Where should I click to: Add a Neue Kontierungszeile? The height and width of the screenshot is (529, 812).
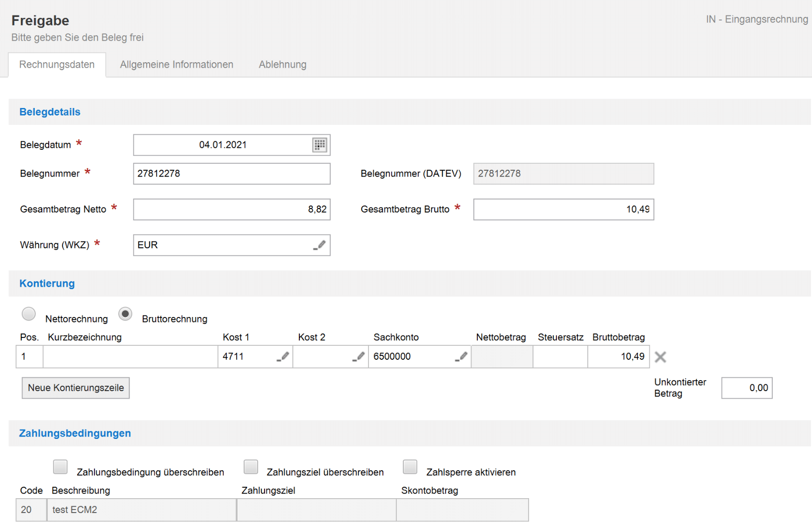[76, 388]
